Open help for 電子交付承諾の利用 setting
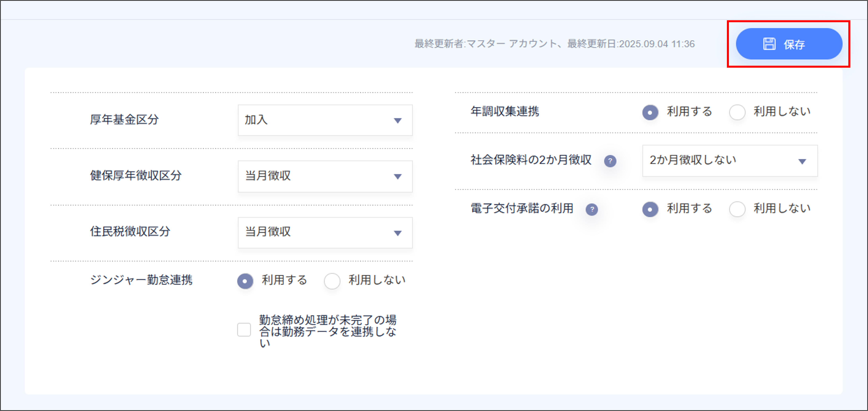The height and width of the screenshot is (411, 868). [x=592, y=209]
